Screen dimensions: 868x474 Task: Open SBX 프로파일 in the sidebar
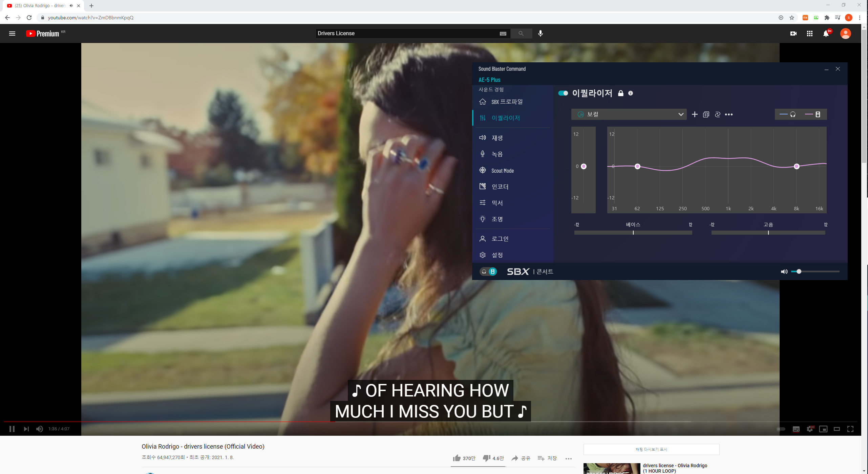[x=513, y=102]
